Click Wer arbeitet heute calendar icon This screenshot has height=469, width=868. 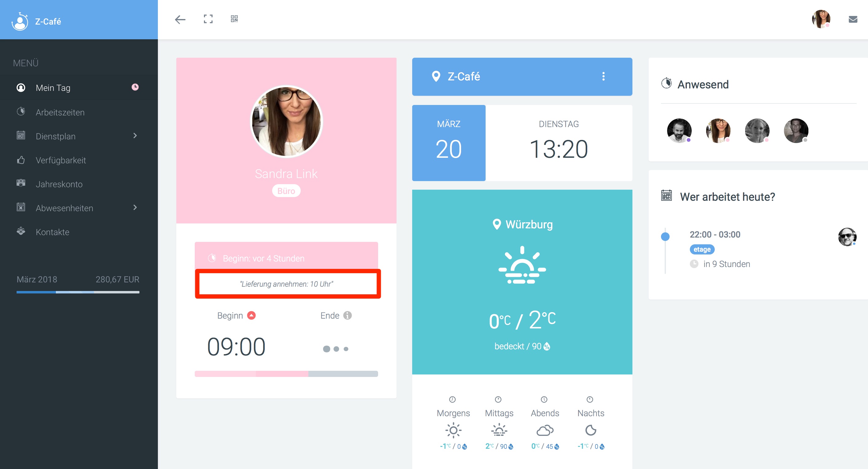coord(666,195)
